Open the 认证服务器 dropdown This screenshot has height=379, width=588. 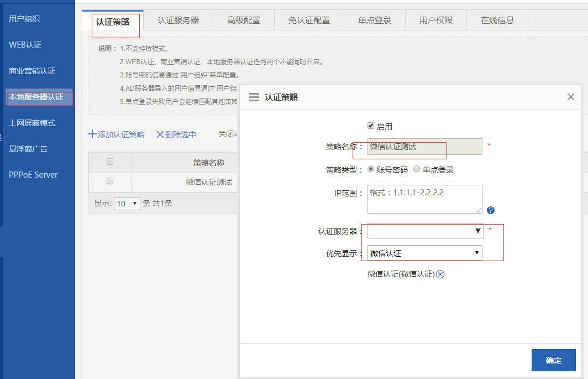coord(425,231)
